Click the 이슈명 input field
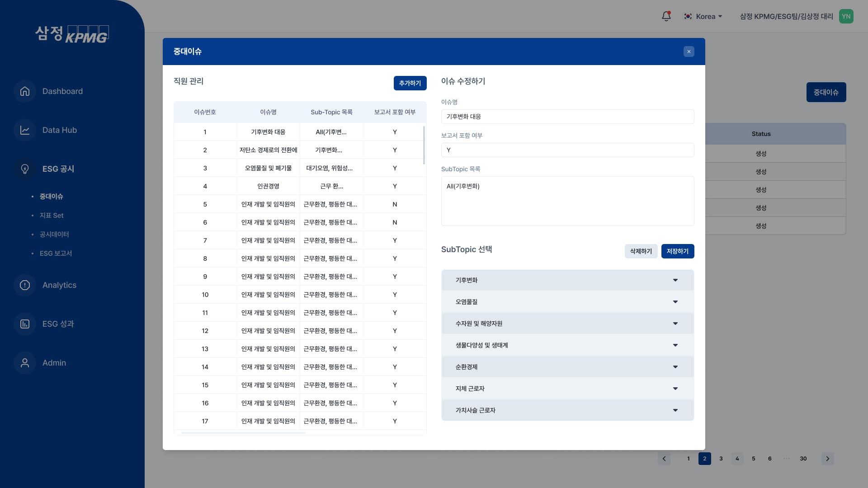 click(x=567, y=117)
